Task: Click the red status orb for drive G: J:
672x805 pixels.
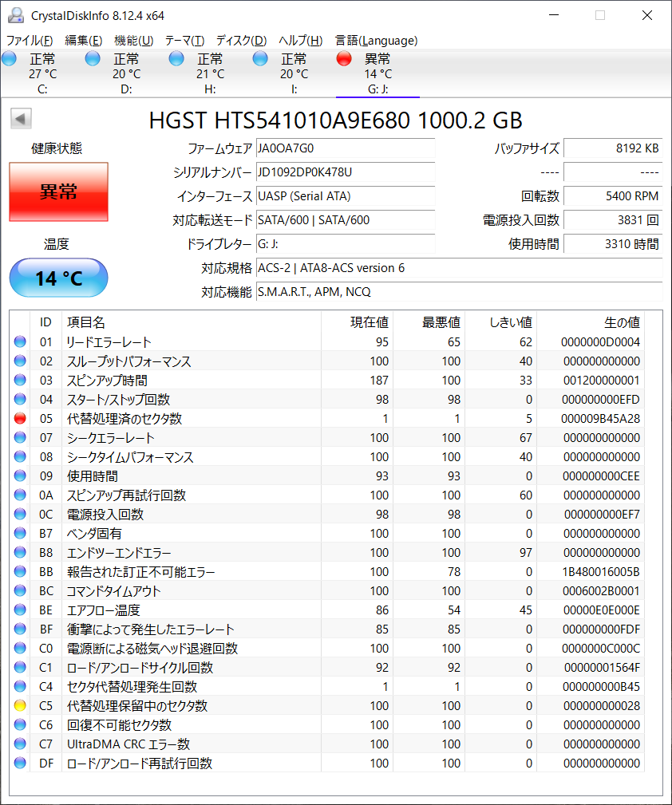Action: click(344, 58)
